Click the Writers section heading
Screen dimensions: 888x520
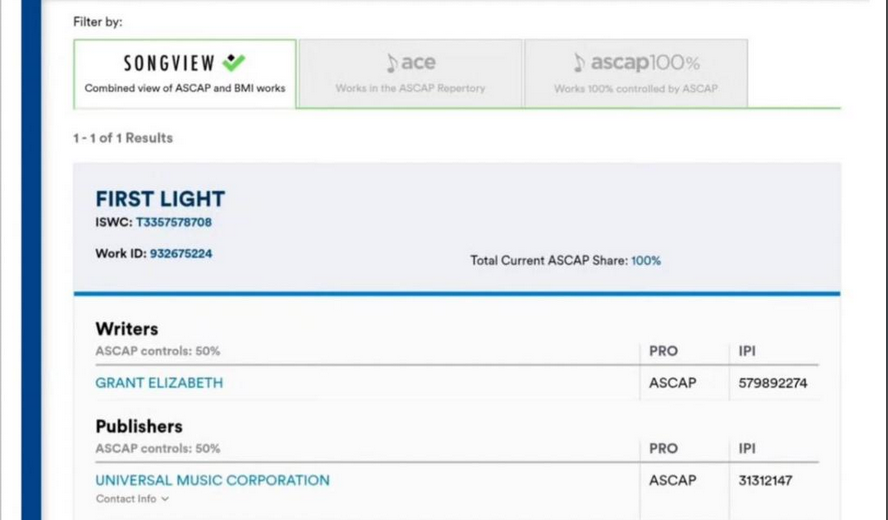(127, 328)
